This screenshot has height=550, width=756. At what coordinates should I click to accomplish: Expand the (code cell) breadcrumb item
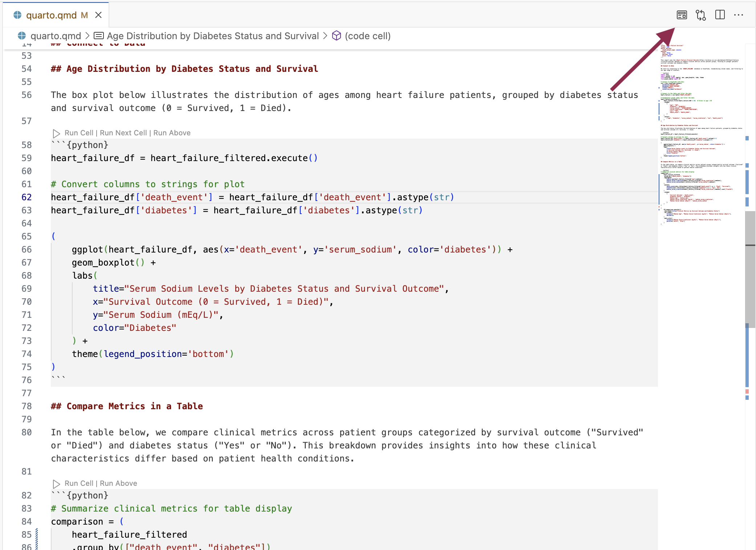(x=367, y=36)
